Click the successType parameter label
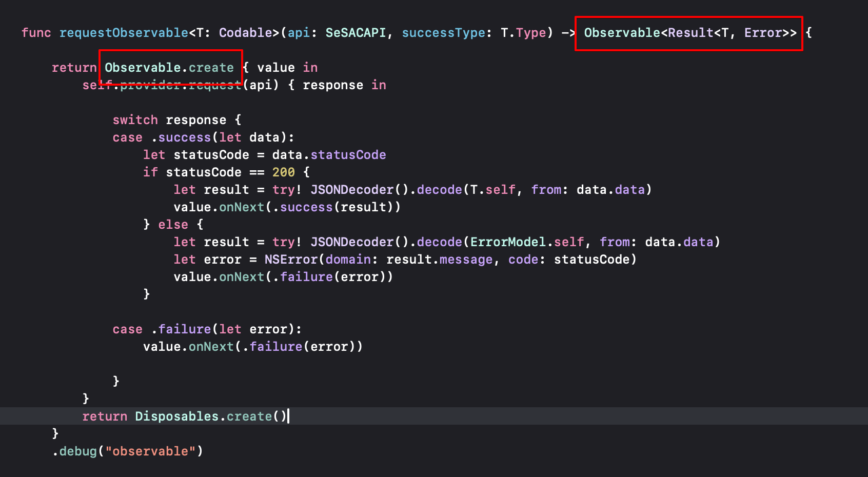Screen dimensions: 868x477 pyautogui.click(x=444, y=33)
